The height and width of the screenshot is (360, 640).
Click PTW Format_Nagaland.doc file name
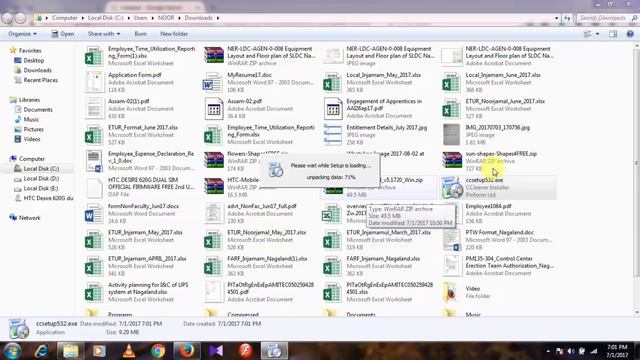tap(500, 232)
